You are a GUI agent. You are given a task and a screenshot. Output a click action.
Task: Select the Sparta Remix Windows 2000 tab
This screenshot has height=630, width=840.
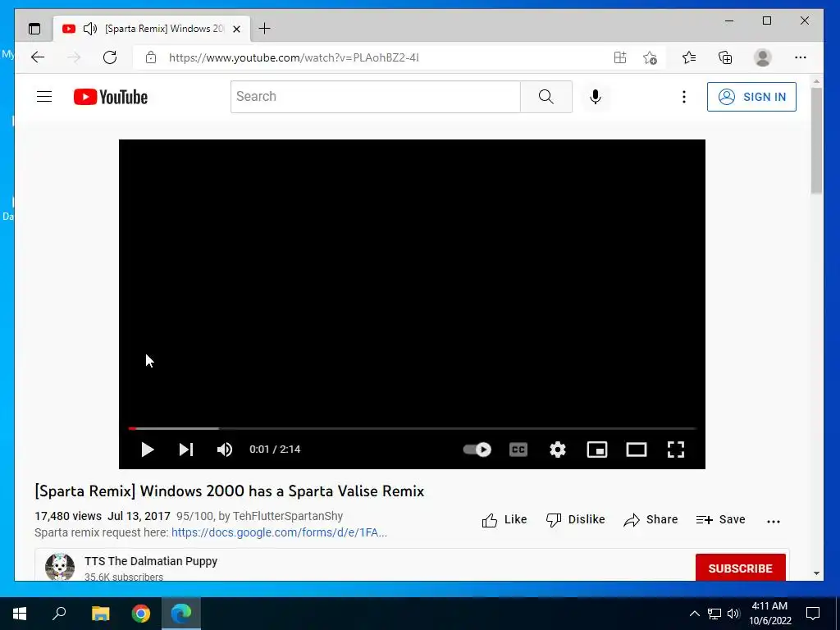(x=152, y=29)
